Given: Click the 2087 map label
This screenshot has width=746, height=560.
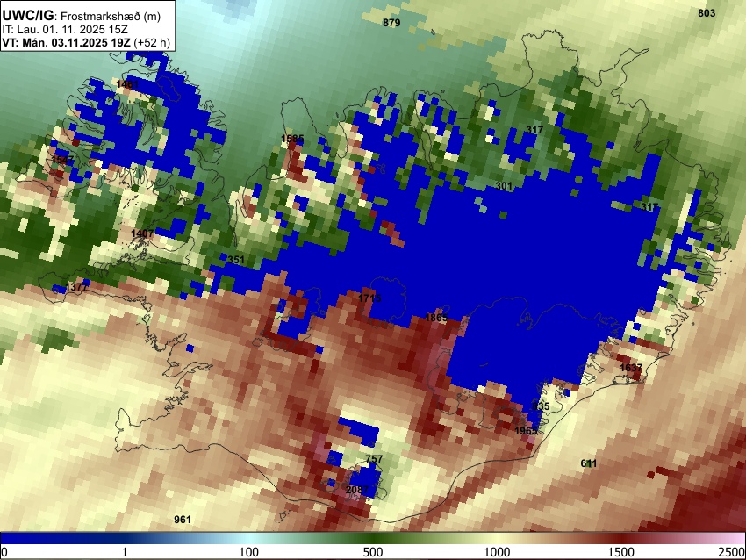Looking at the screenshot, I should (357, 490).
